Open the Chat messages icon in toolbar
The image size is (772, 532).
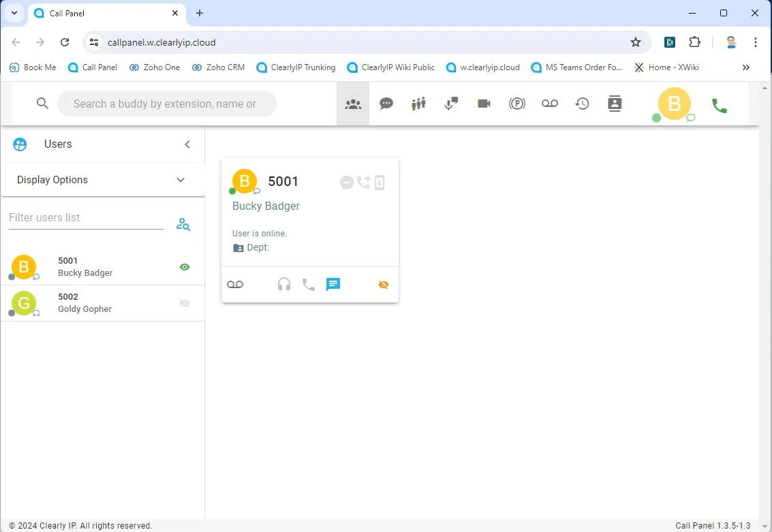386,104
